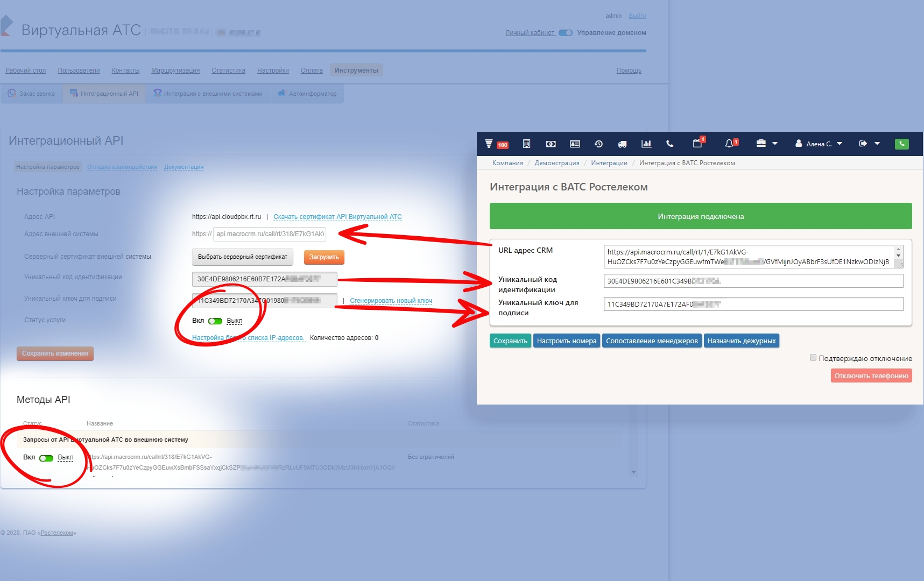Click the Ростелеком footer link
This screenshot has height=581, width=924.
pyautogui.click(x=57, y=533)
